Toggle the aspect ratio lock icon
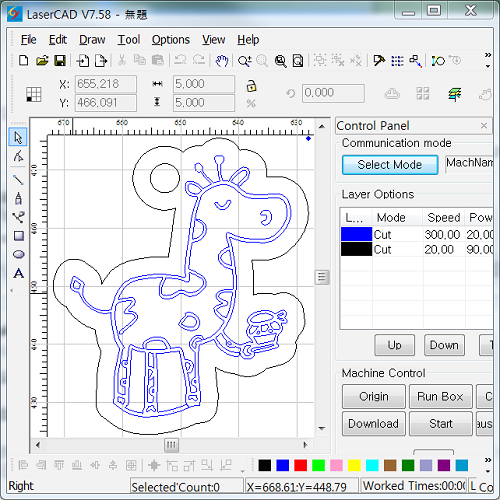 (251, 86)
